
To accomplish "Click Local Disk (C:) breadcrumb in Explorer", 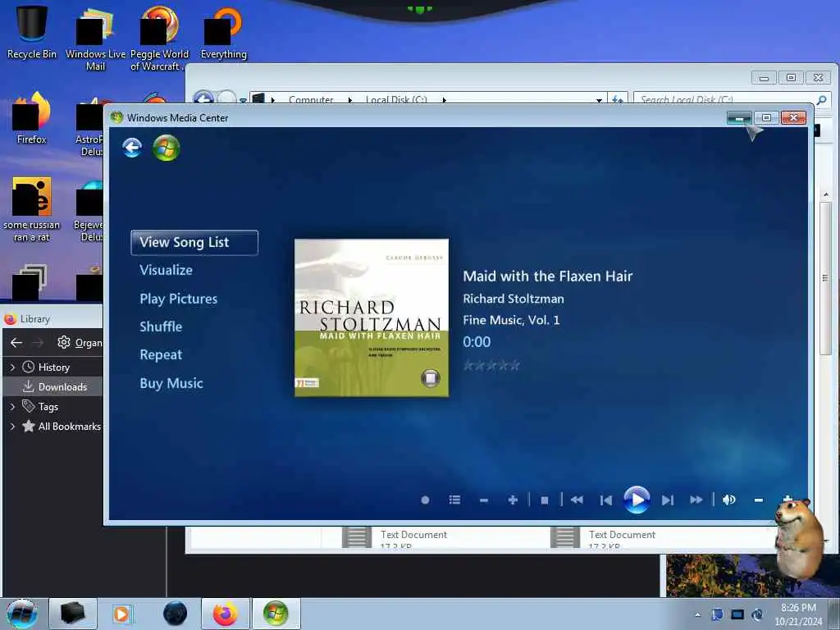I will [396, 99].
